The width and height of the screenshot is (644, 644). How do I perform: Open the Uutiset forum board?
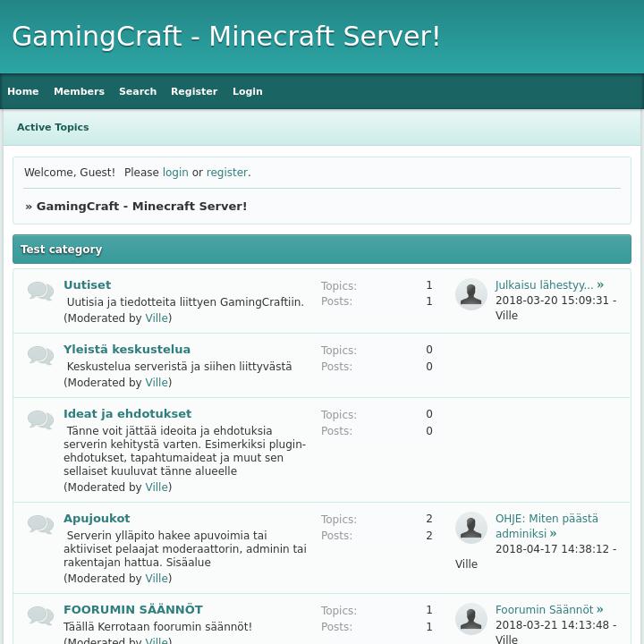[87, 285]
